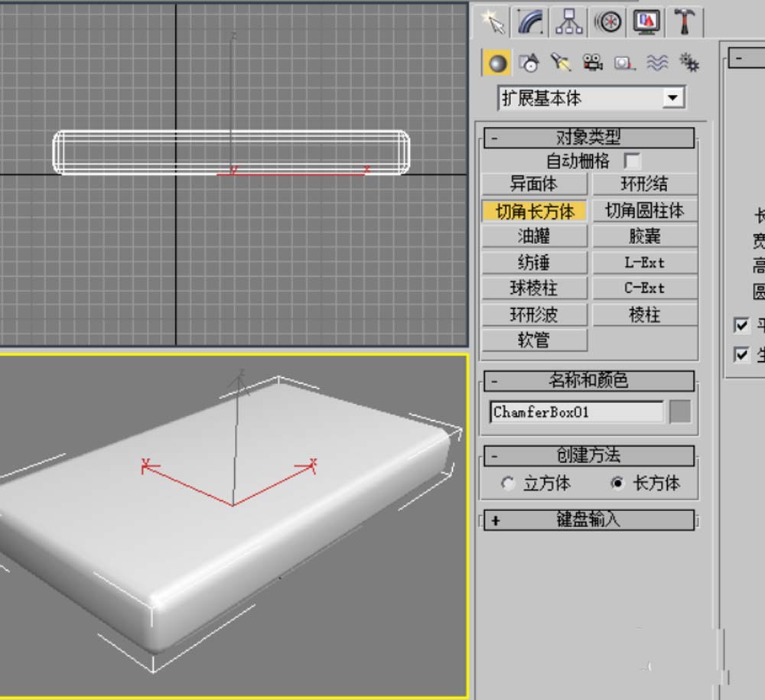
Task: Click the 异面体 object button
Action: 534,184
